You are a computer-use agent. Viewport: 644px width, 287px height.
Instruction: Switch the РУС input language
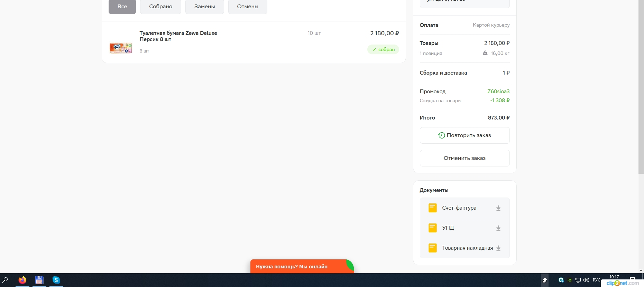click(596, 280)
